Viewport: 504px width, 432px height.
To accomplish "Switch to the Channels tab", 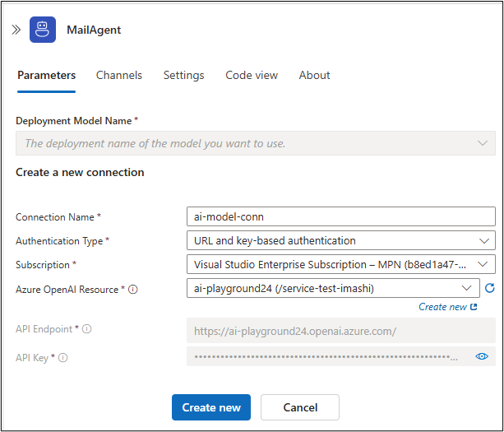I will pyautogui.click(x=119, y=75).
